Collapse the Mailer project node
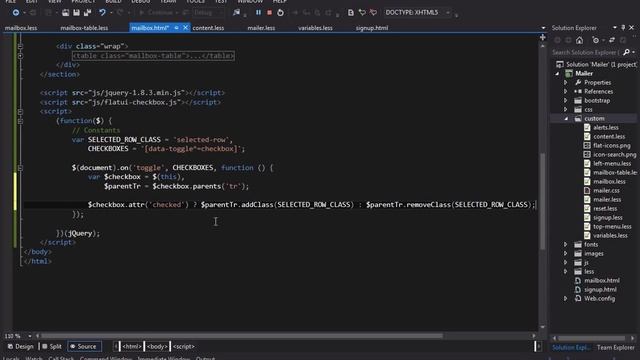This screenshot has width=640, height=360. pos(558,73)
